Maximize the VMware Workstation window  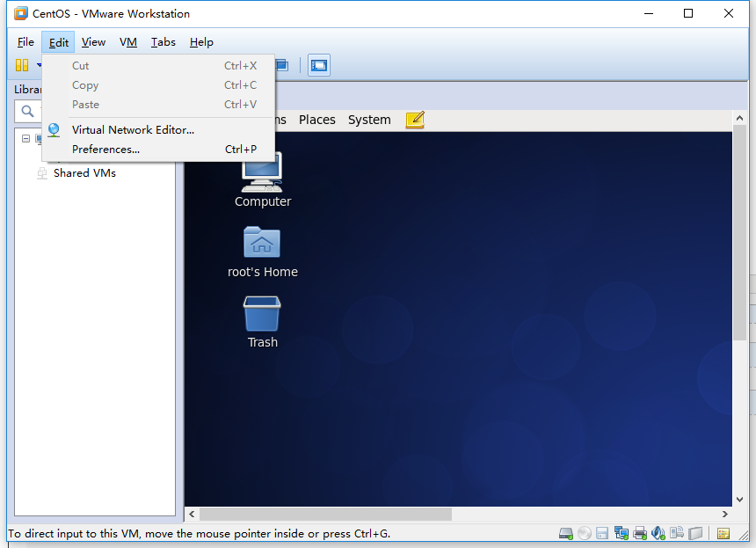click(688, 13)
